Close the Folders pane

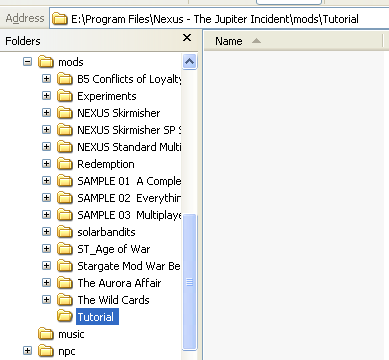(187, 38)
